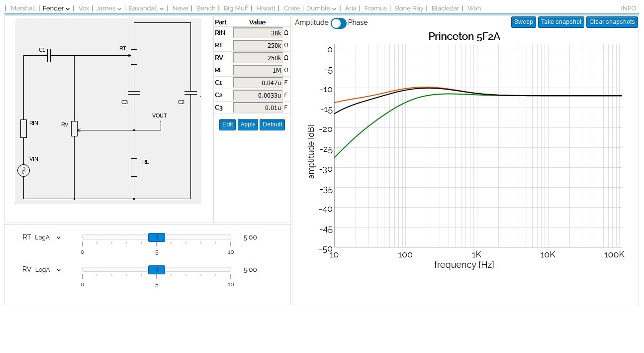
Task: Select the Crate tone stack
Action: pos(292,8)
